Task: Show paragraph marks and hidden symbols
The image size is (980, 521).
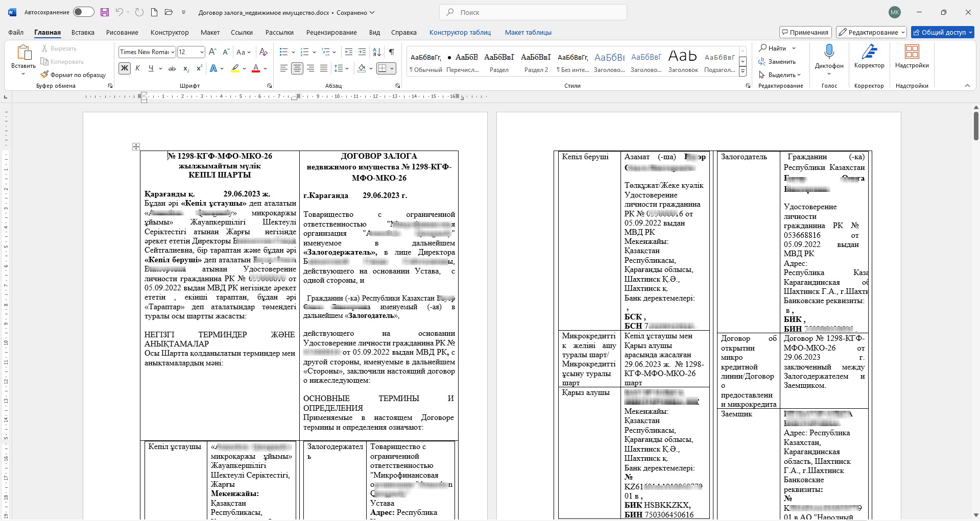Action: coord(392,52)
